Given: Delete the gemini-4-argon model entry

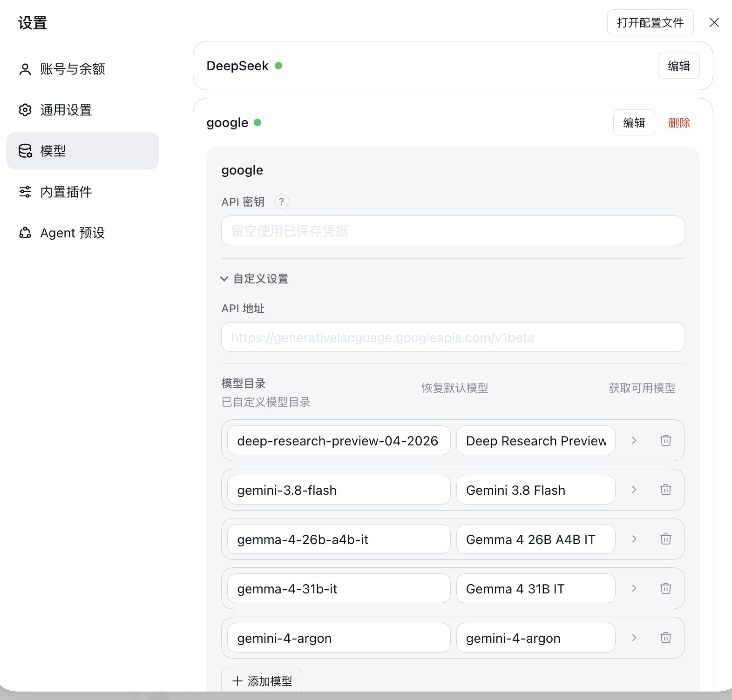Looking at the screenshot, I should [666, 638].
